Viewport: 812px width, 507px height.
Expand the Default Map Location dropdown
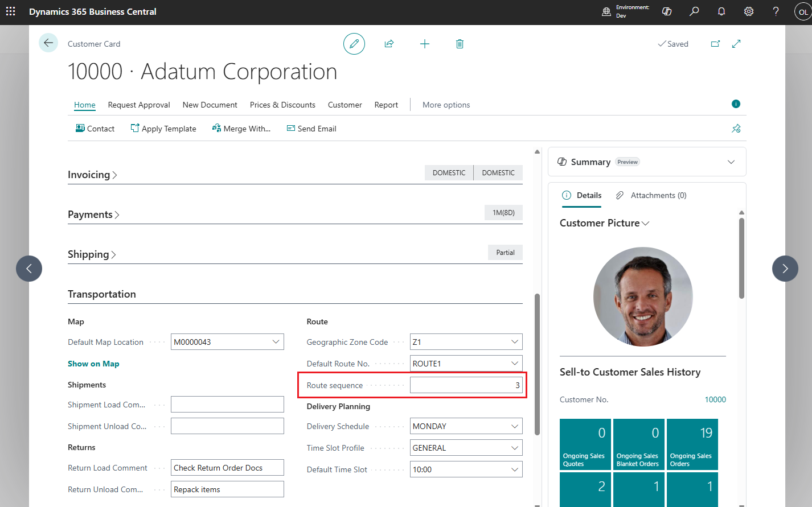point(276,342)
